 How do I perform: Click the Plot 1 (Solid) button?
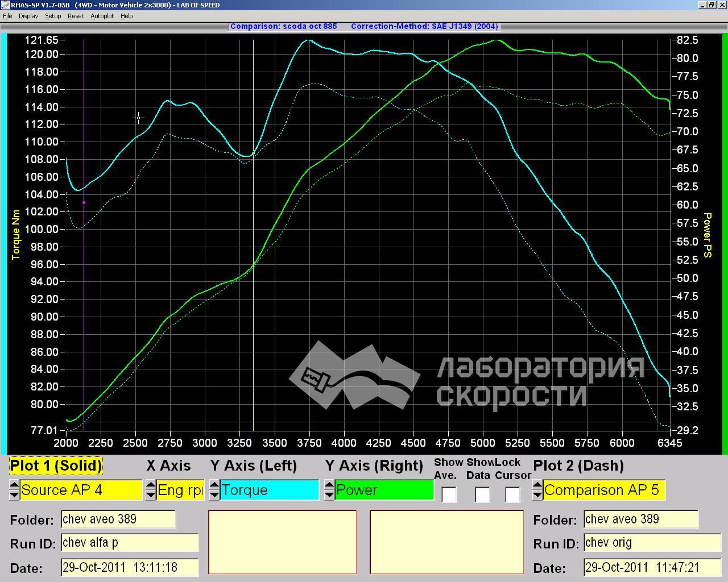56,465
